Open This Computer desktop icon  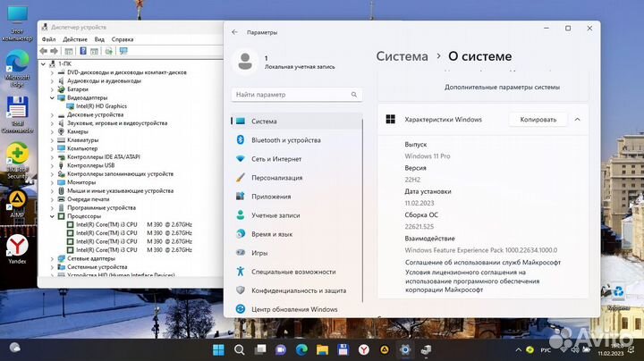[17, 22]
